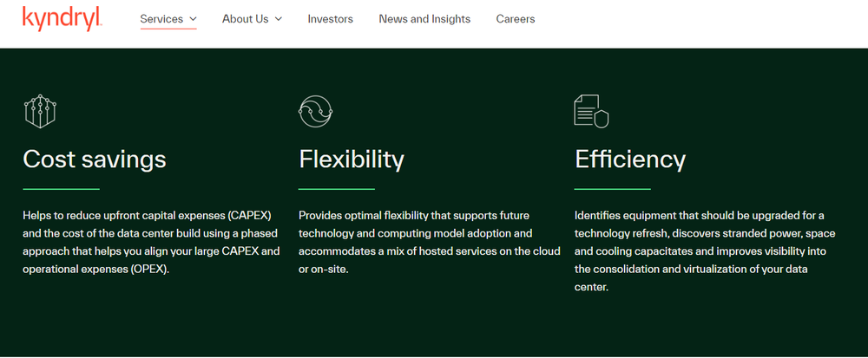This screenshot has height=358, width=868.
Task: Open News and Insights
Action: point(424,19)
